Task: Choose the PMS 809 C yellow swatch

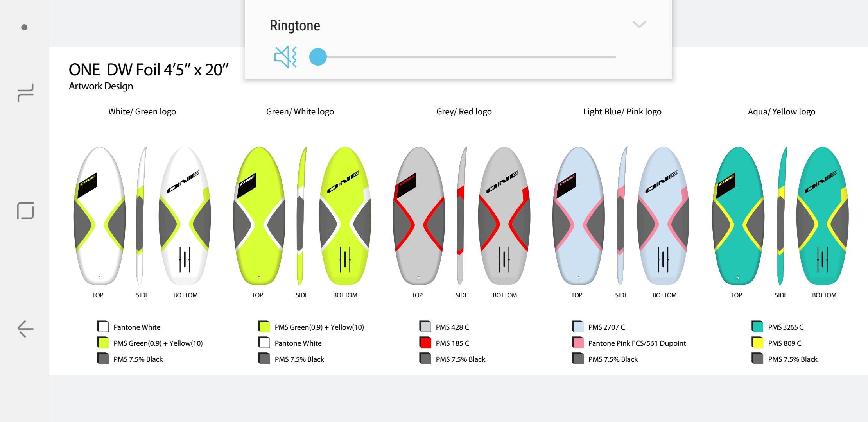Action: tap(757, 343)
